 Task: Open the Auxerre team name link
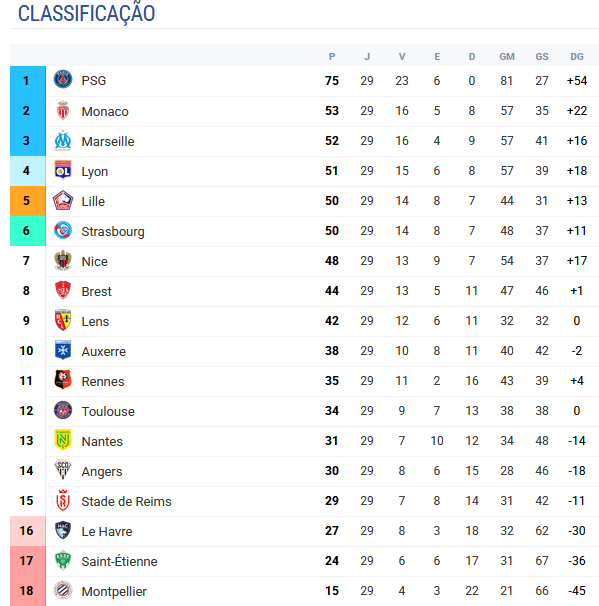pyautogui.click(x=104, y=351)
